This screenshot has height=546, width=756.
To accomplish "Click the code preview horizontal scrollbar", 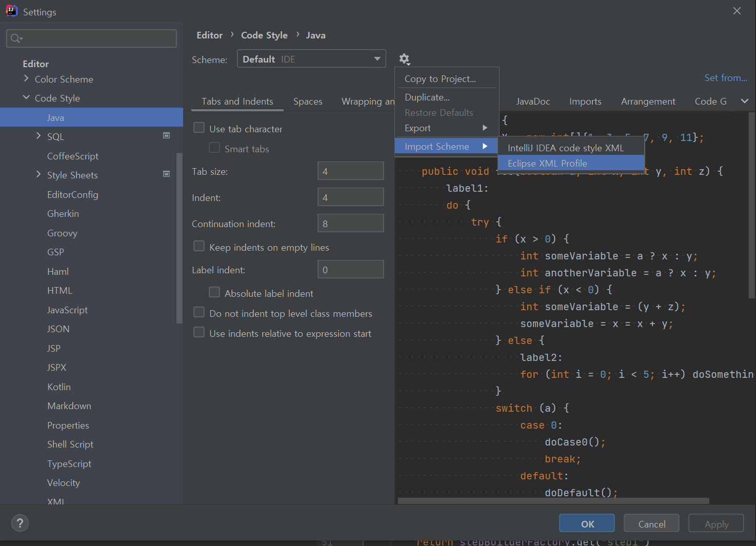I will coord(554,501).
